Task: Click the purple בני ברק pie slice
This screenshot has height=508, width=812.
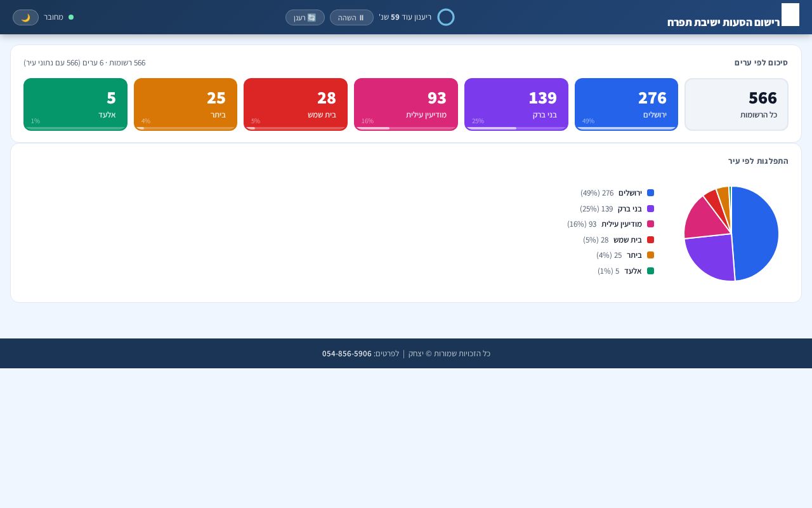Action: 709,258
